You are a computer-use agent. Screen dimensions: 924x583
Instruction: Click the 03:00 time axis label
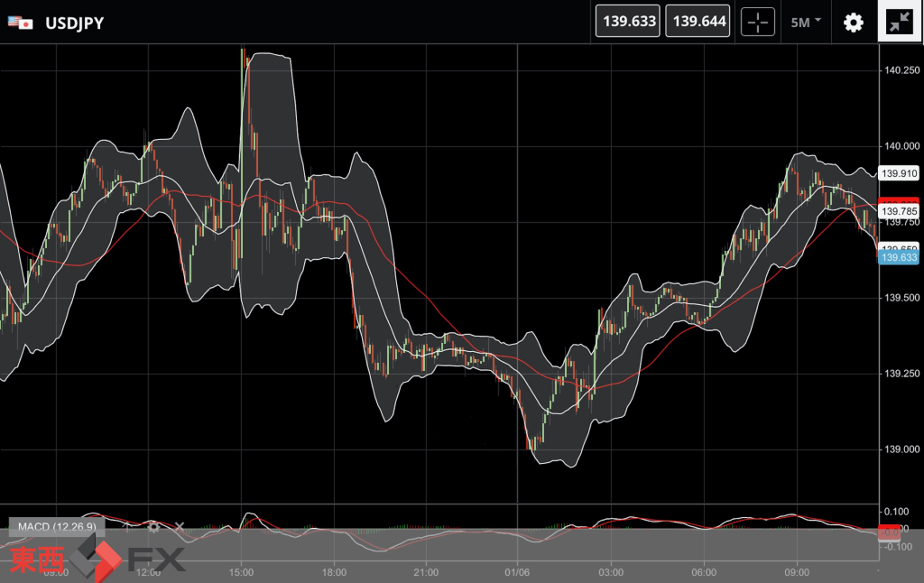point(611,572)
